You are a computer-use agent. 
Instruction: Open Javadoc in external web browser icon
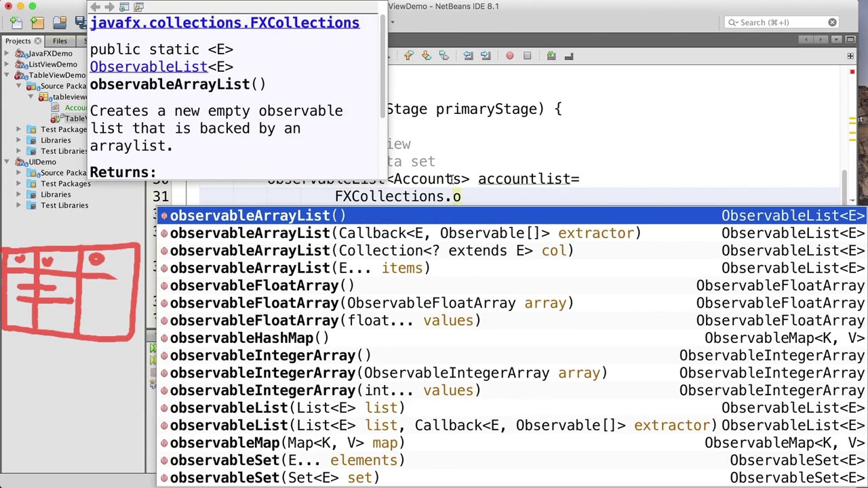(x=124, y=7)
